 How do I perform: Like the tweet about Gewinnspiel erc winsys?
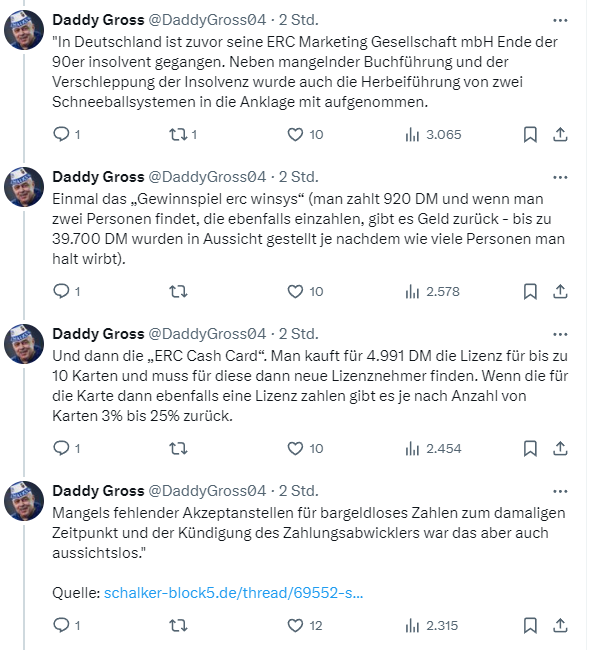[305, 291]
